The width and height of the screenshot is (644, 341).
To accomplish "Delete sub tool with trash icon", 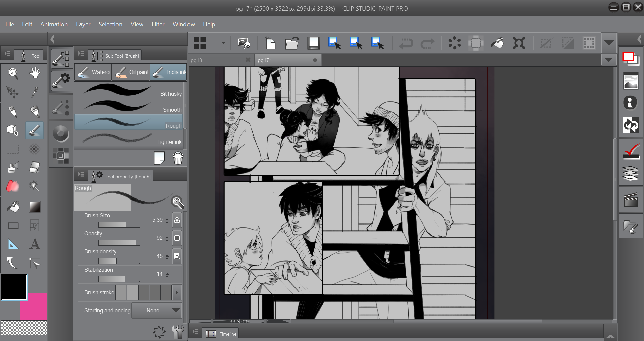I will pyautogui.click(x=178, y=158).
